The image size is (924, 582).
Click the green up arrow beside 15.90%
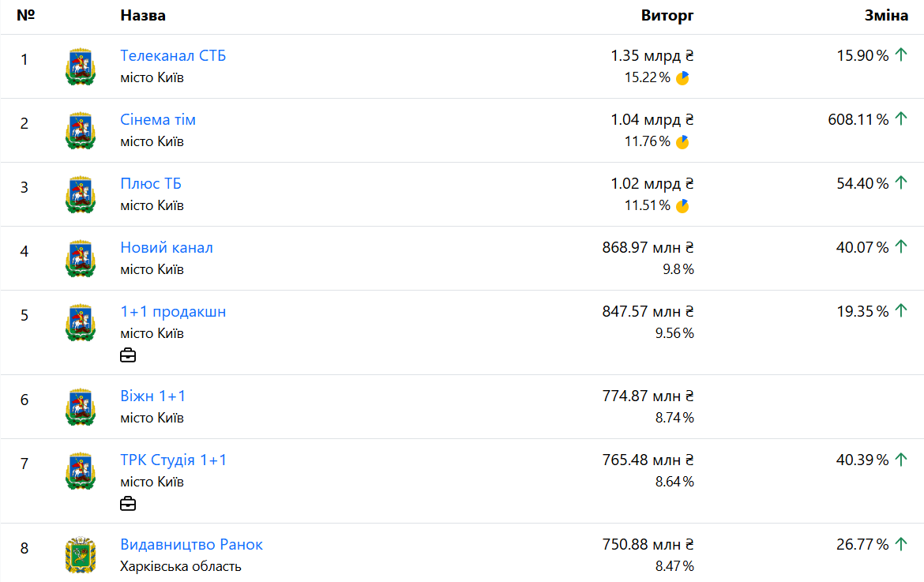pos(901,55)
